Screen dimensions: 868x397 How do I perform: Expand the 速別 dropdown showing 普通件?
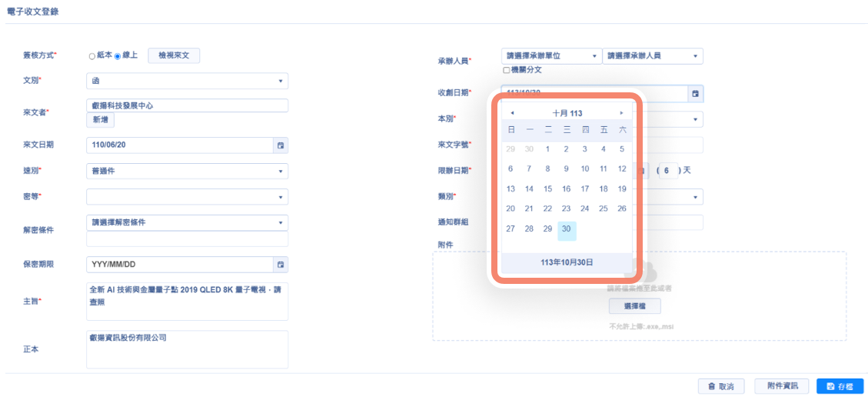click(x=187, y=172)
